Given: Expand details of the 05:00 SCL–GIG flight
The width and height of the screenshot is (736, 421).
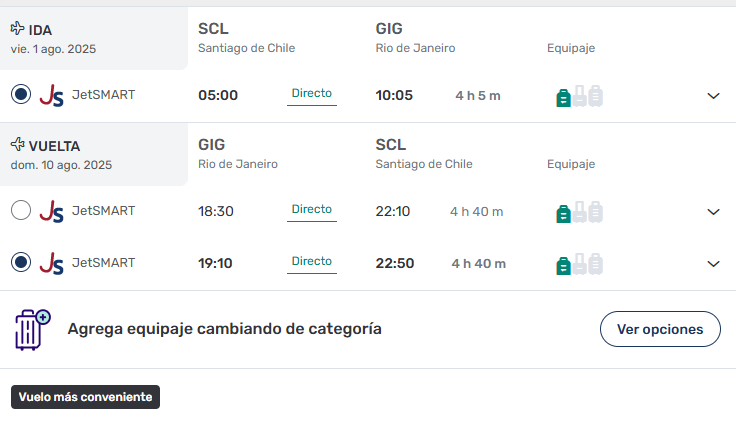Looking at the screenshot, I should coord(713,96).
